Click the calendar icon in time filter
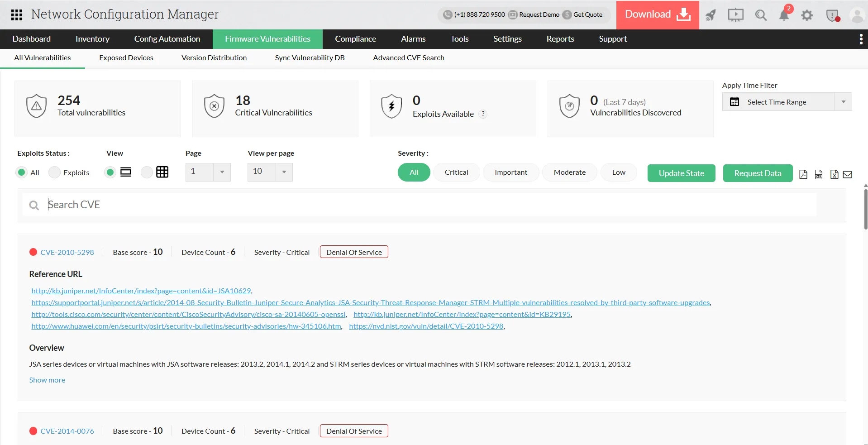The width and height of the screenshot is (868, 445). pyautogui.click(x=734, y=102)
